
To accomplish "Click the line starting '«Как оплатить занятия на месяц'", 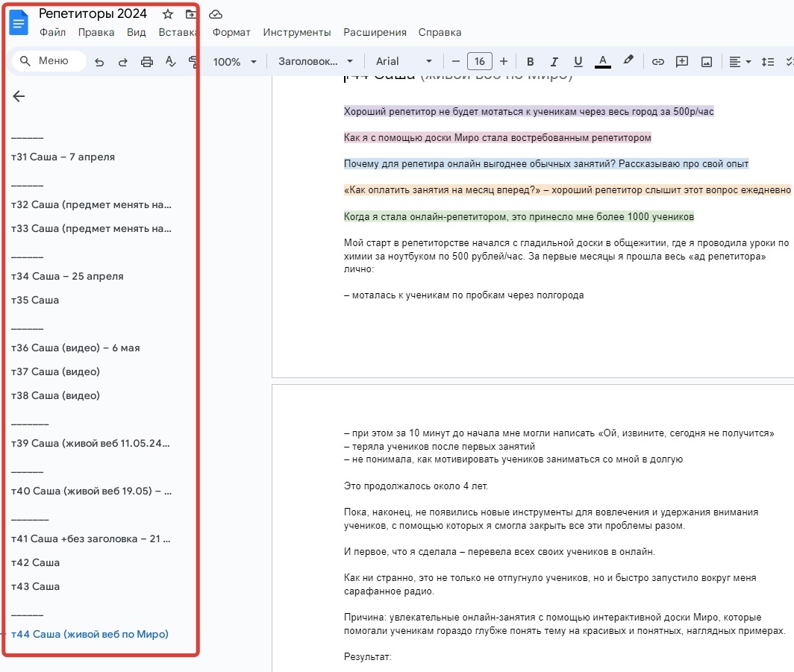I will click(x=567, y=190).
